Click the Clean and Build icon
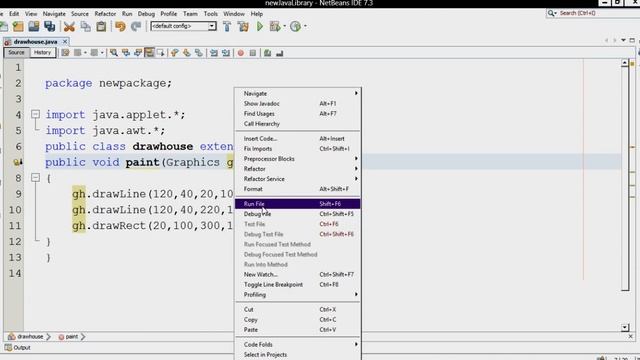640x360 pixels. point(243,27)
